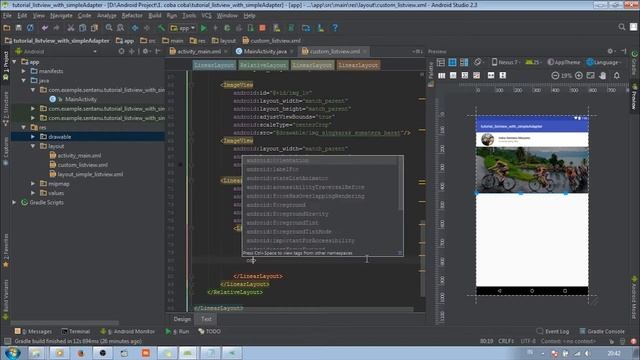640x360 pixels.
Task: Click the RelativeLayout breadcrumb tag
Action: 263,65
